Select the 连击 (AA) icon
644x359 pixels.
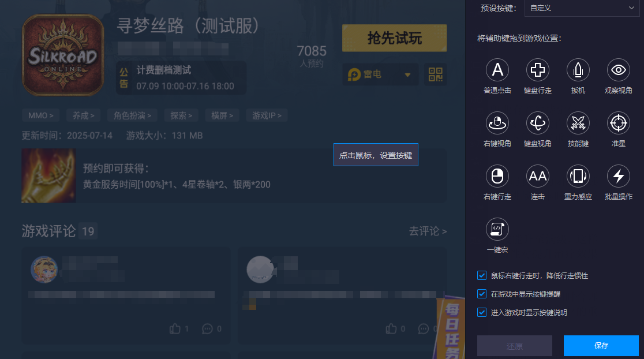(x=538, y=176)
